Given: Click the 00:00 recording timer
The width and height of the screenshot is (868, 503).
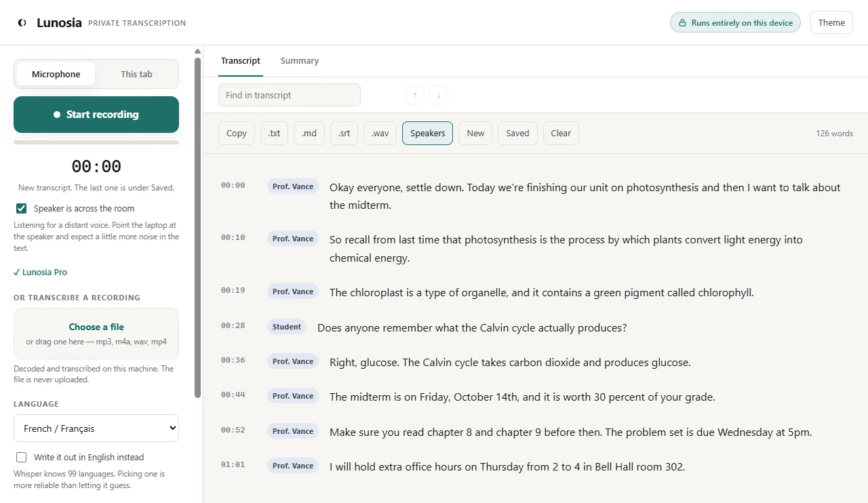Looking at the screenshot, I should click(x=96, y=166).
